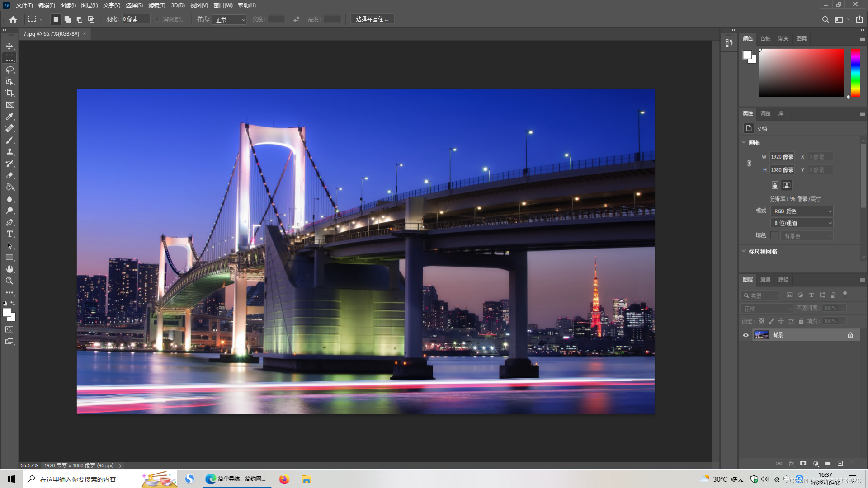This screenshot has width=868, height=488.
Task: Hide the 背景 layer with eye icon
Action: coord(746,335)
